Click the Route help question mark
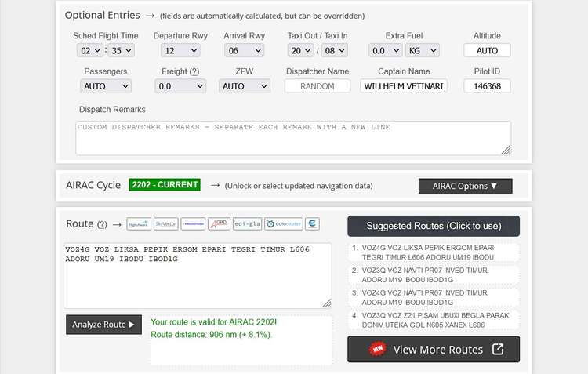 coord(102,224)
